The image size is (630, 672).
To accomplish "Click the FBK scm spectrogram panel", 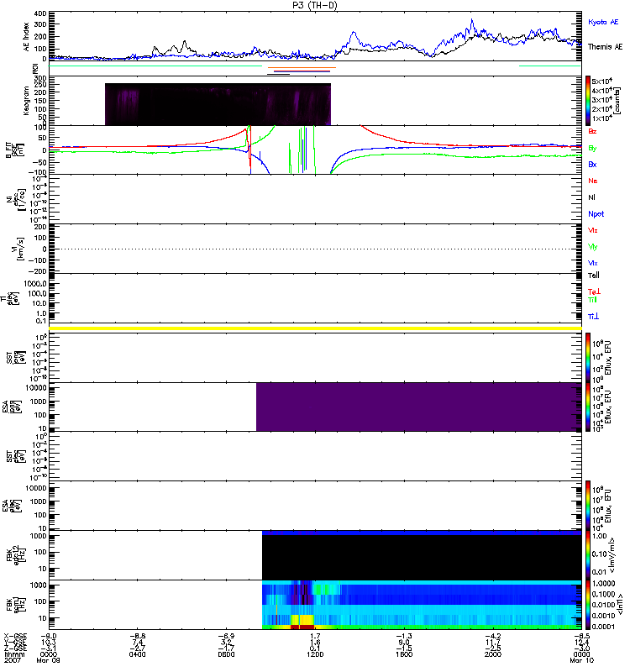I will click(x=422, y=605).
